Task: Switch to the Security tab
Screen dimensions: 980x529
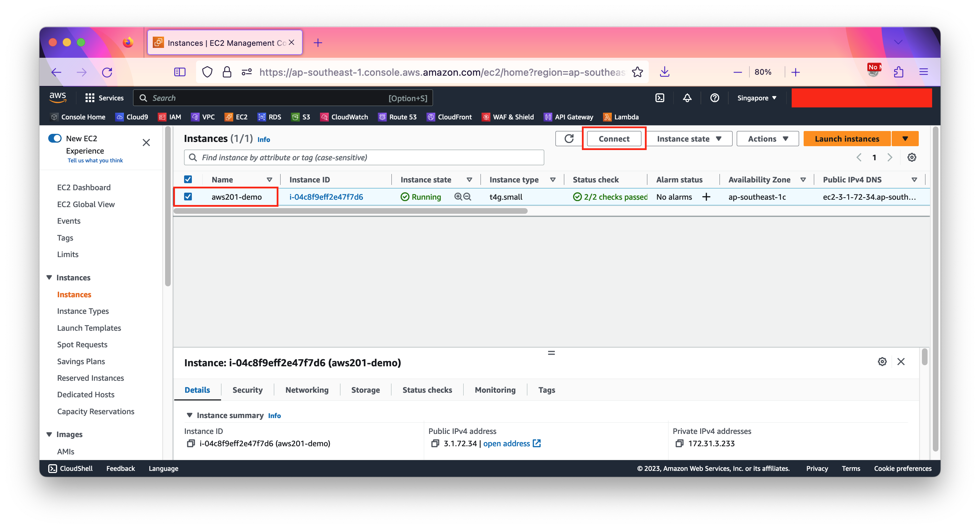Action: point(247,390)
